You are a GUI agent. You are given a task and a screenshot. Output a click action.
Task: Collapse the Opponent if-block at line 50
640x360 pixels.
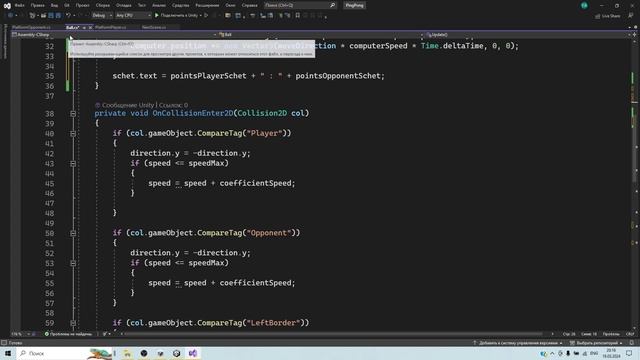(73, 233)
